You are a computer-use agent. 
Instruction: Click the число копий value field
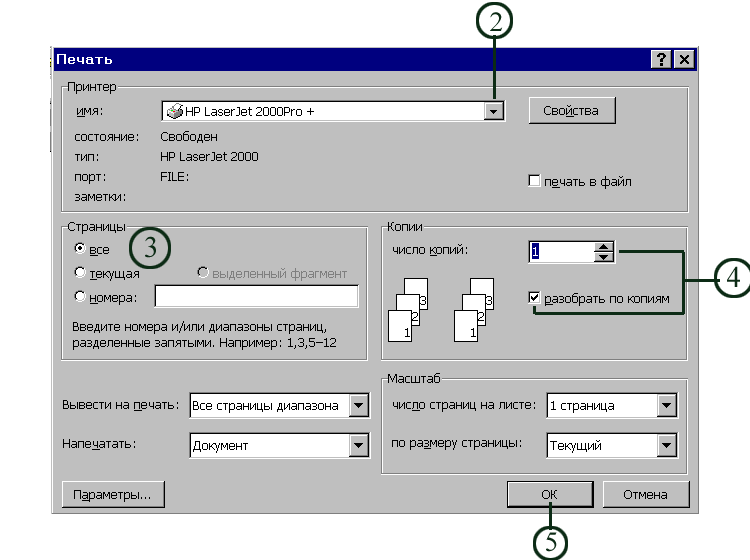point(562,252)
